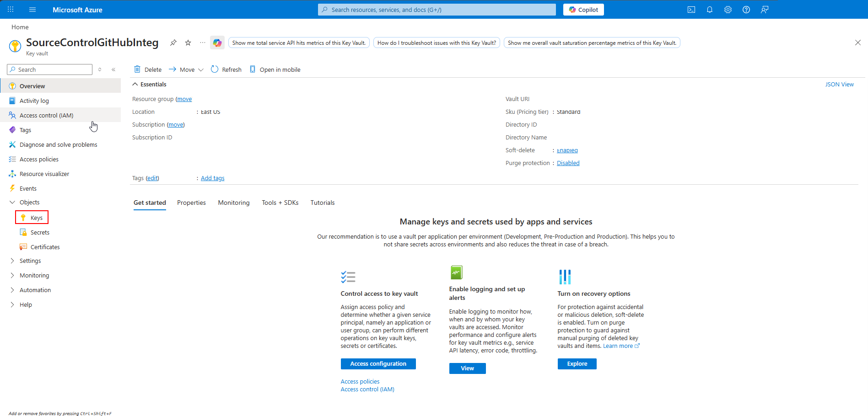Open the Soft-delete Enabled link

[x=567, y=150]
